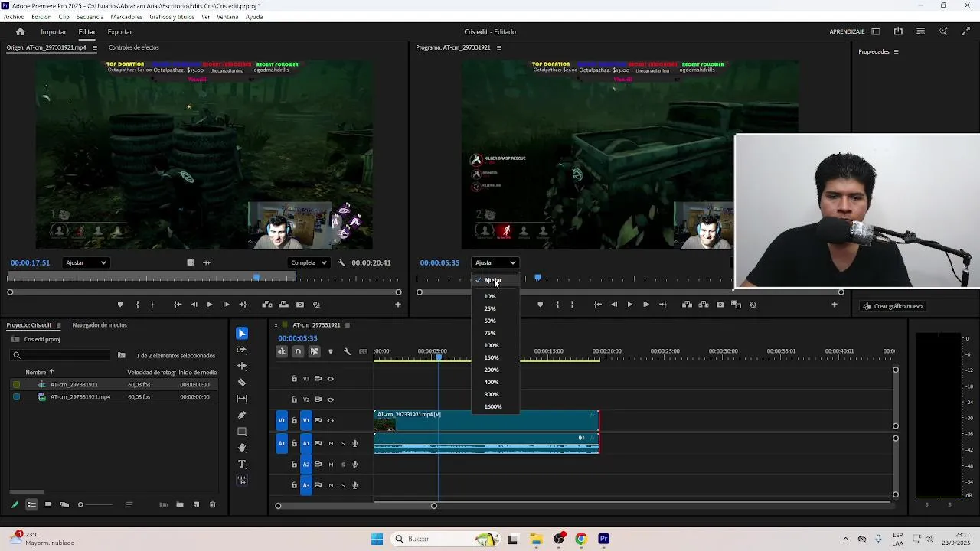
Task: Choose 100% zoom level
Action: [492, 345]
